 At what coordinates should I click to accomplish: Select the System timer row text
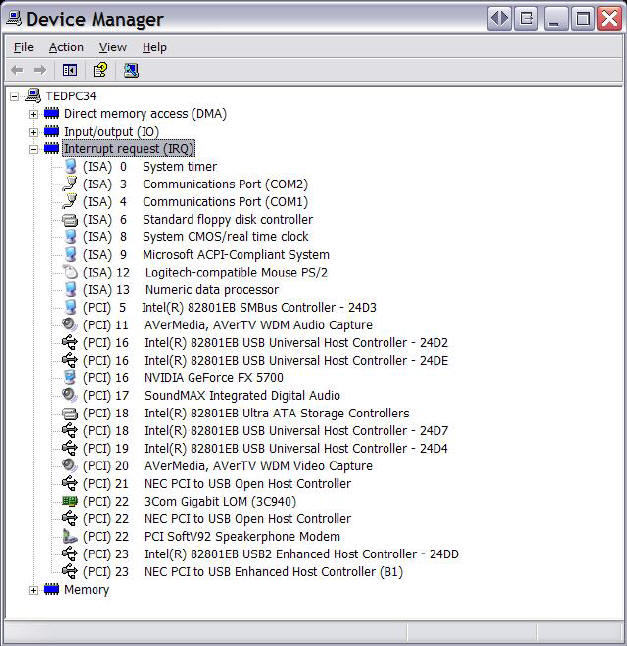180,167
